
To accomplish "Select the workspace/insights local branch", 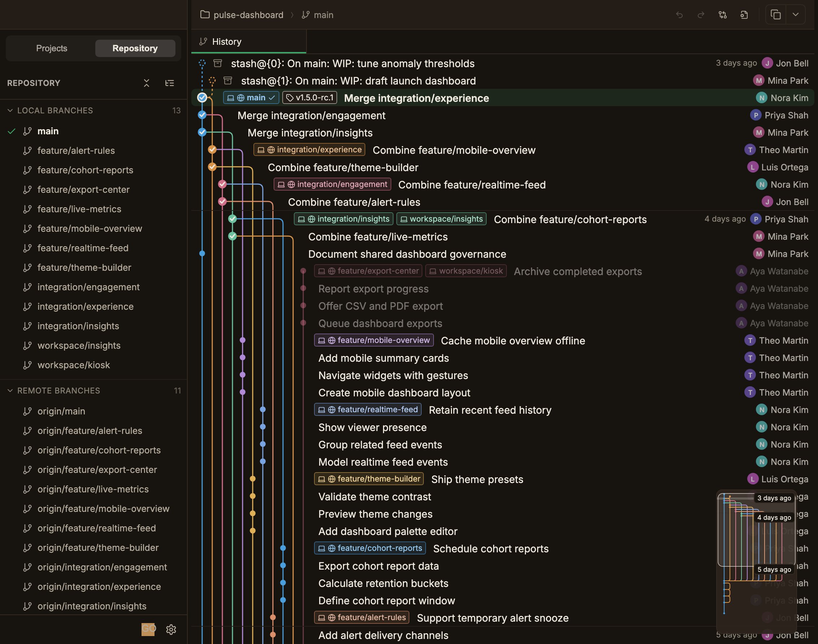I will coord(93,345).
